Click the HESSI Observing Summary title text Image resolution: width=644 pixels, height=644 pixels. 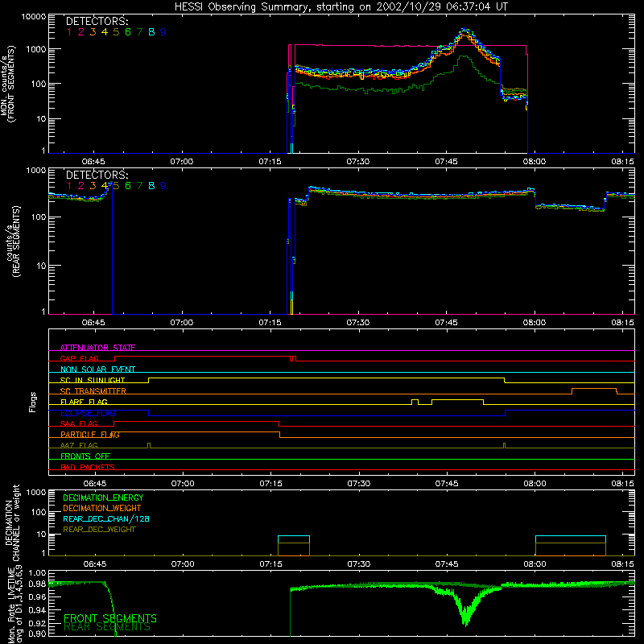pyautogui.click(x=341, y=7)
